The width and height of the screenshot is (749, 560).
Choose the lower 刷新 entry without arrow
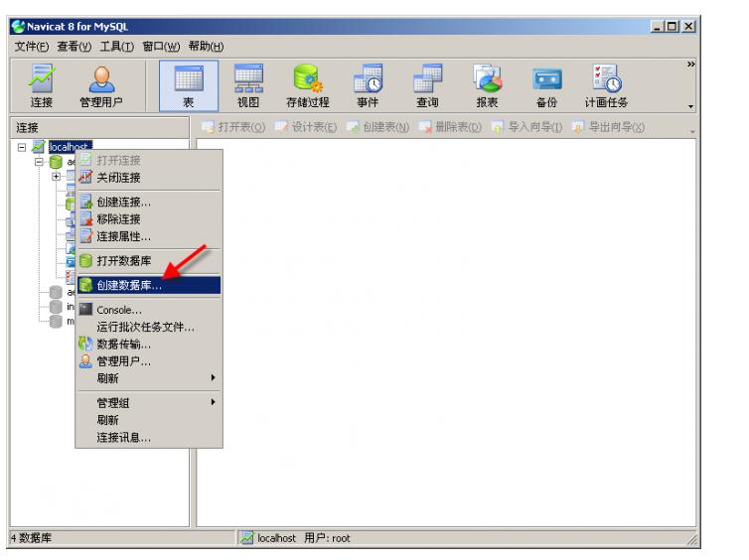[149, 420]
